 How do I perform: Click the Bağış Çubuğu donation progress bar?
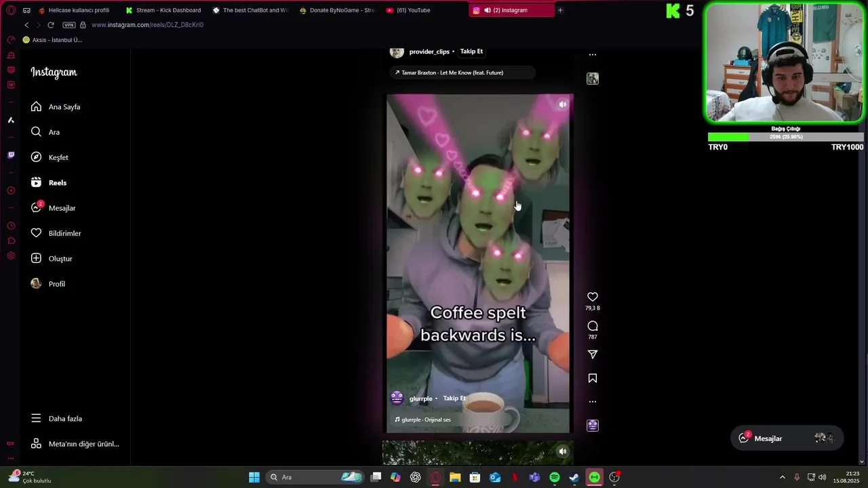[786, 137]
